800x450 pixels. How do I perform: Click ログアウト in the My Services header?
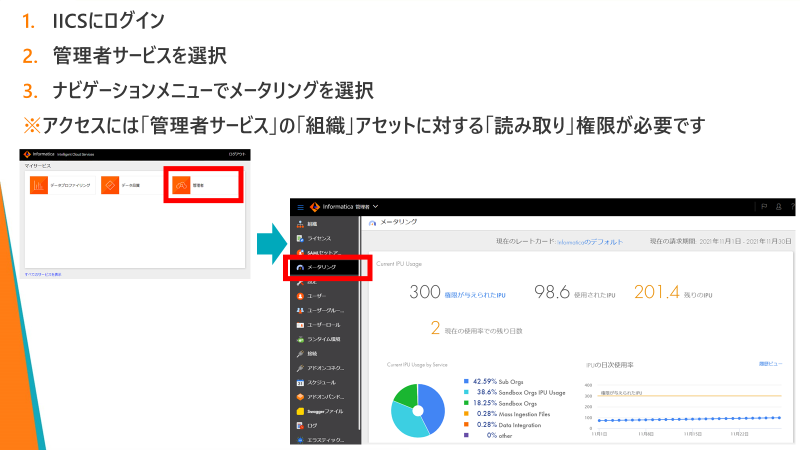237,154
